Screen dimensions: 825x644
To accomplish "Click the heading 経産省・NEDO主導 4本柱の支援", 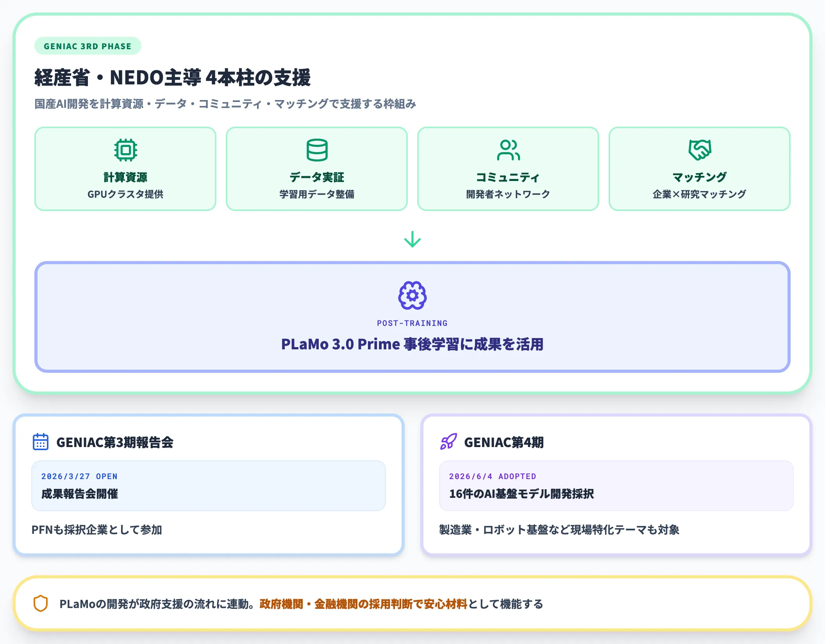I will [173, 77].
